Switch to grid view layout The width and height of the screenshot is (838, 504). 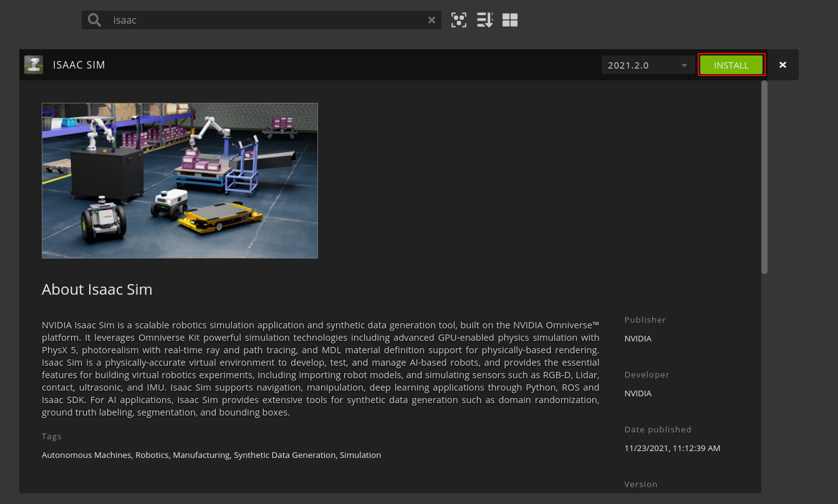point(510,20)
